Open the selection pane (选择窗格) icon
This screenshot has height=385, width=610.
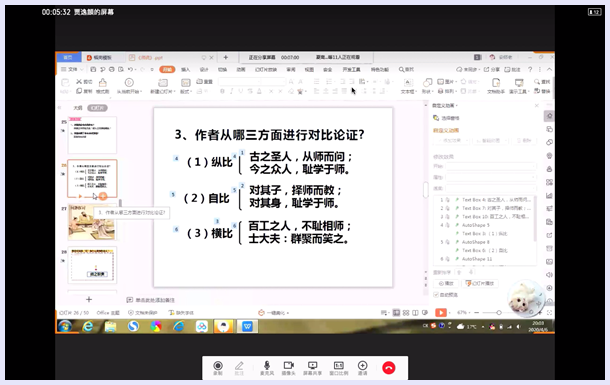pos(436,118)
